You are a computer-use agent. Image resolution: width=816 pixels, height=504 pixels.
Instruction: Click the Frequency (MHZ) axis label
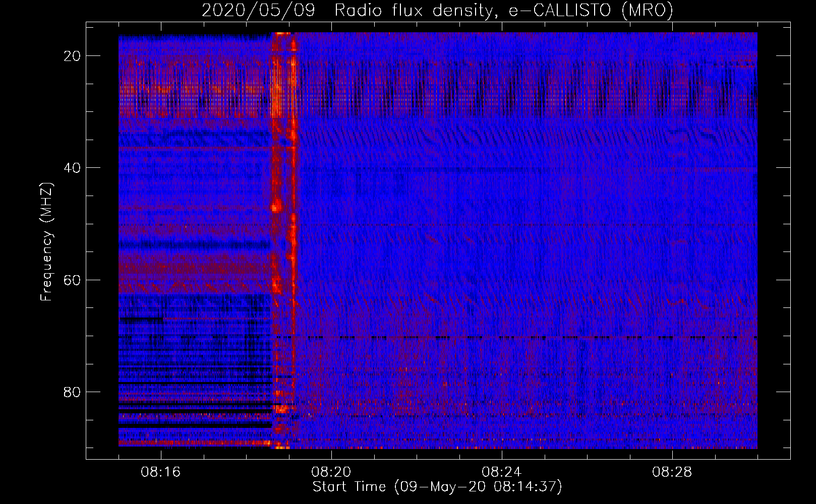pyautogui.click(x=46, y=242)
